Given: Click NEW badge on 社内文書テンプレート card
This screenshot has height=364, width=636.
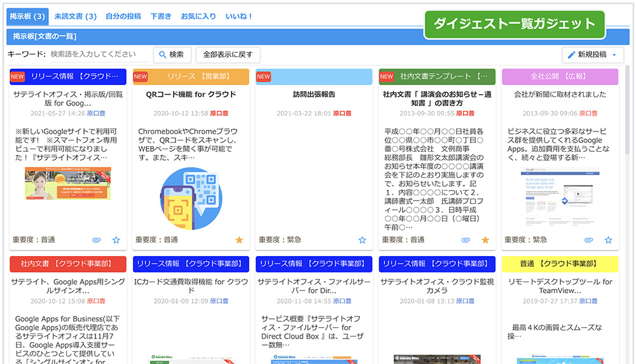Looking at the screenshot, I should point(387,77).
